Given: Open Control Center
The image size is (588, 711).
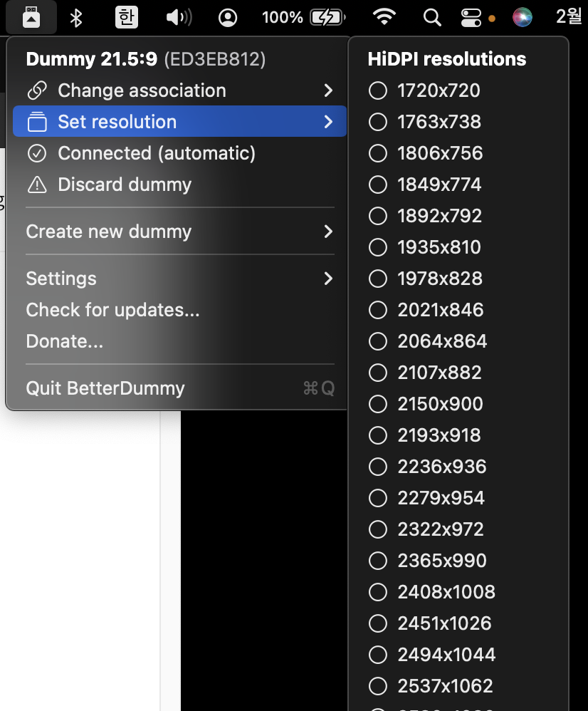Looking at the screenshot, I should click(x=471, y=18).
